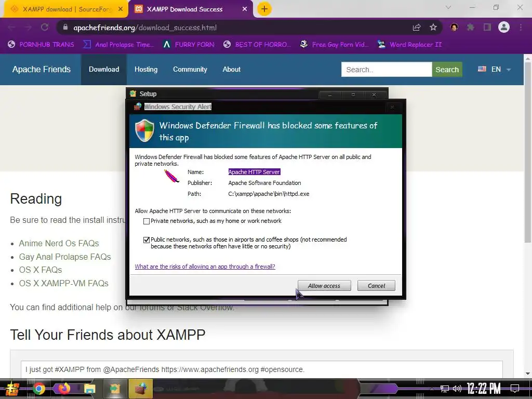Open the Hosting nav item
Viewport: 532px width, 399px height.
coord(146,69)
